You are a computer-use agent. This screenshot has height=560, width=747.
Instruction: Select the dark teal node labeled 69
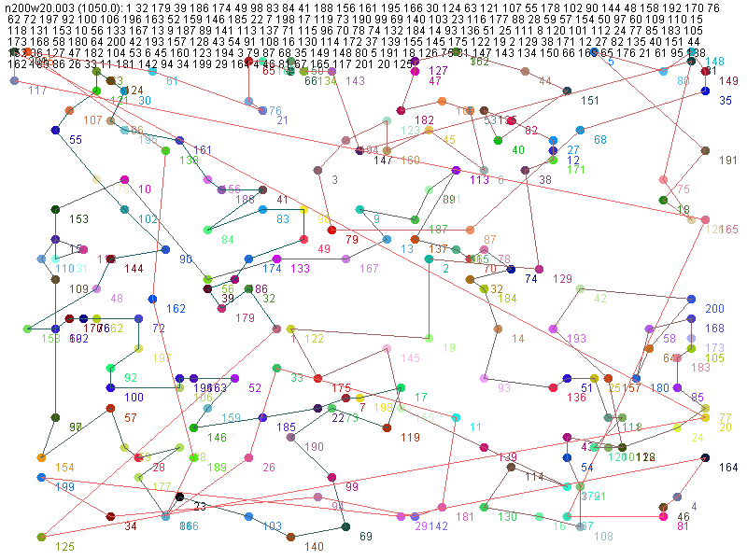point(345,527)
